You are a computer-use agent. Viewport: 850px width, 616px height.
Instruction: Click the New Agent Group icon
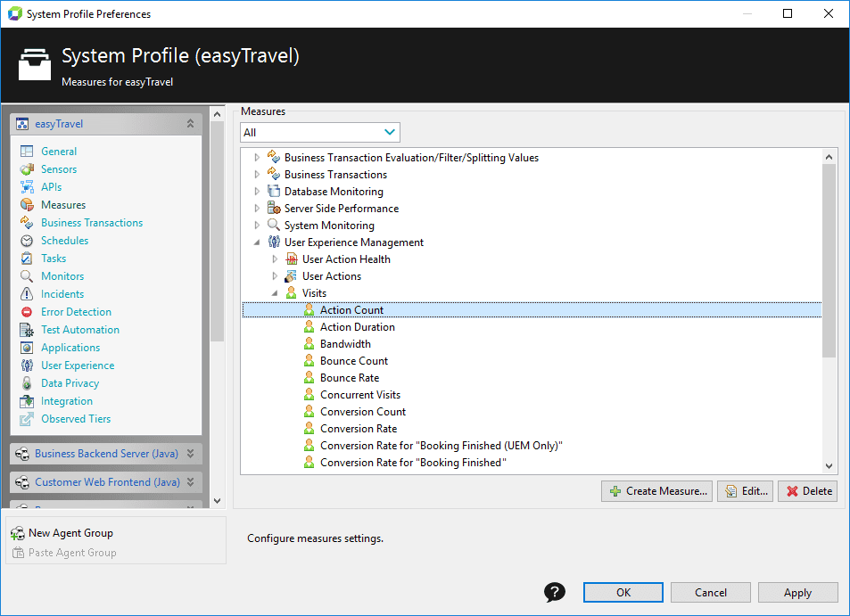(18, 533)
